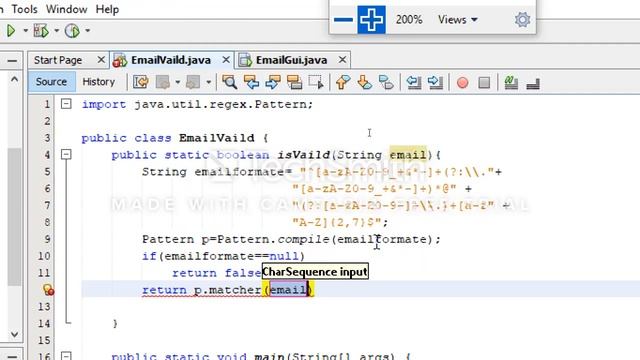Click Shift Line Left icon
This screenshot has height=360, width=640.
tap(413, 82)
